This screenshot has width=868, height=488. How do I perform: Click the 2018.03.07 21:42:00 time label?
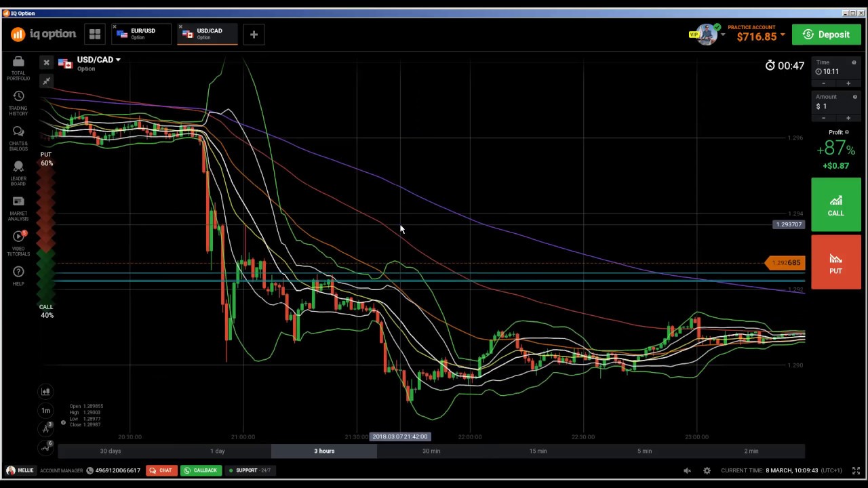pos(400,436)
